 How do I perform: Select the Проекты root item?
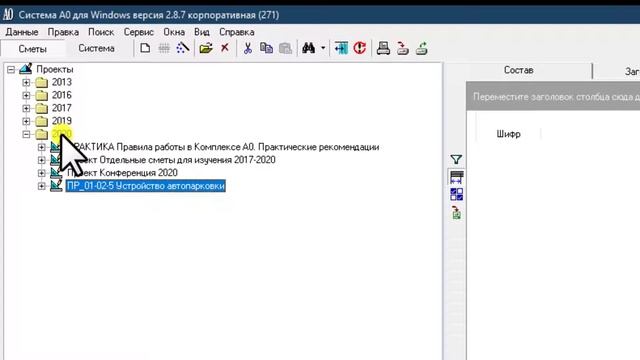point(55,69)
